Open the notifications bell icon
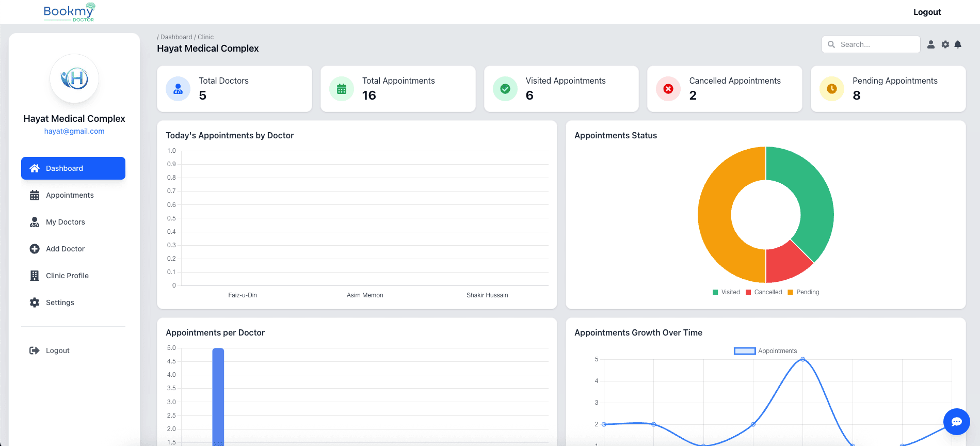 pyautogui.click(x=958, y=44)
